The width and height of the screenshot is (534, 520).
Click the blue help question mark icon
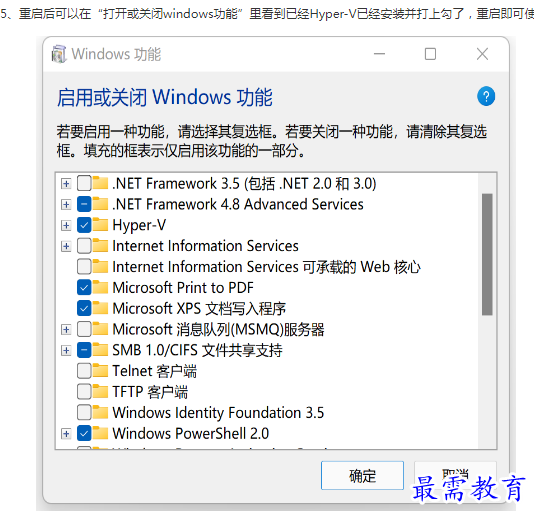pyautogui.click(x=486, y=96)
